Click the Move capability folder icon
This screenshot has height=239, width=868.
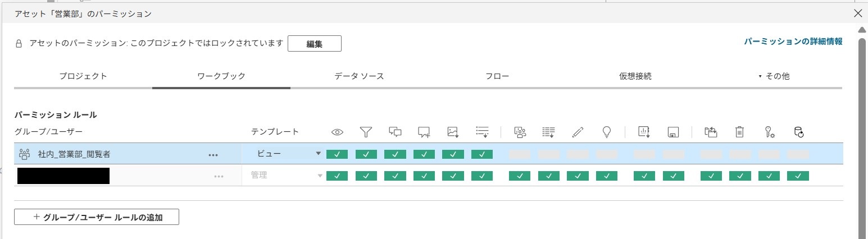pos(711,132)
